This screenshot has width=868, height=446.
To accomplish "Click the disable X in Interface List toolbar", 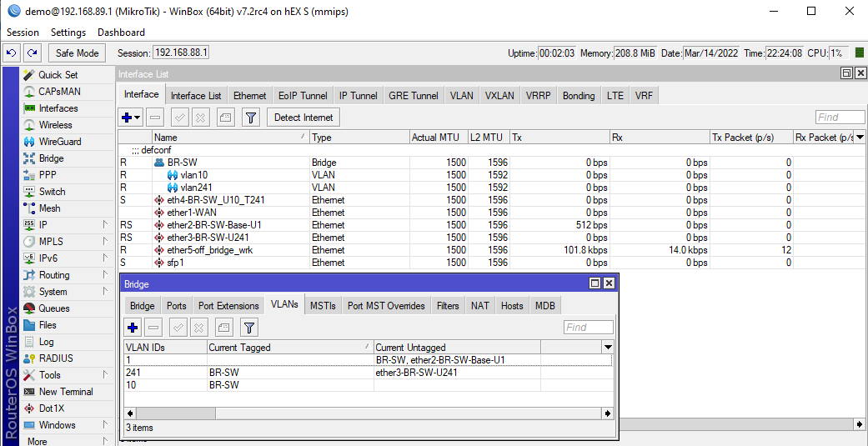I will (200, 118).
